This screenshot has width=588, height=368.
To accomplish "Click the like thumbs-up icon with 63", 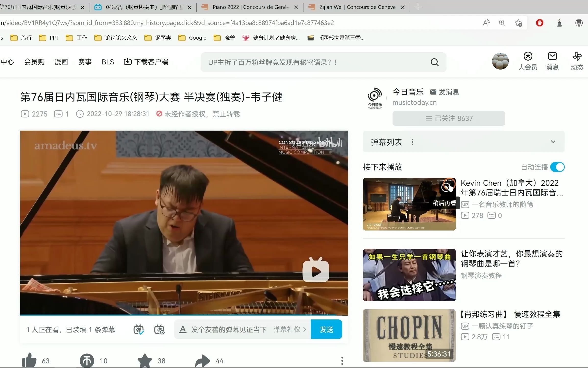I will pyautogui.click(x=29, y=360).
